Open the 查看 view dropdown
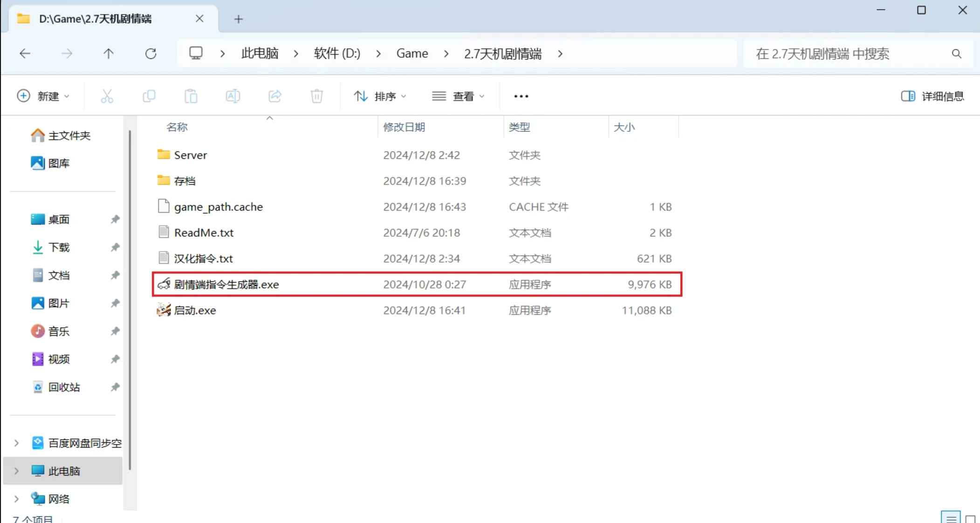Screen dimensions: 980x523 [x=458, y=96]
